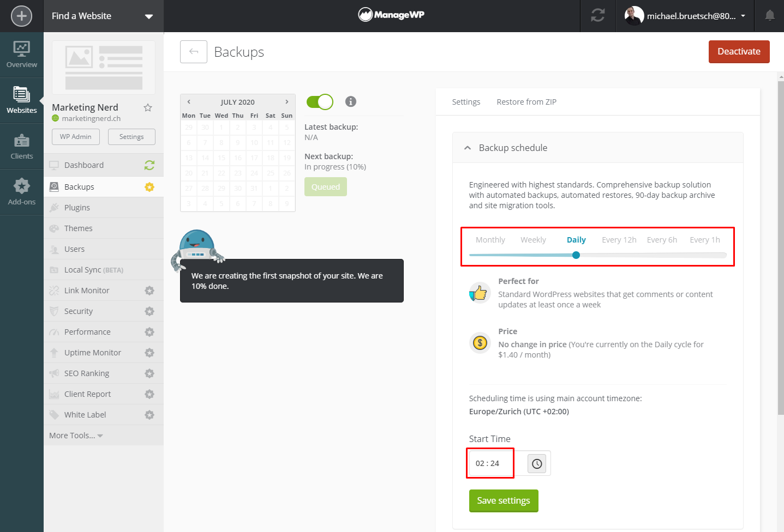Viewport: 784px width, 532px height.
Task: Click the ManageWP logo
Action: coord(391,15)
